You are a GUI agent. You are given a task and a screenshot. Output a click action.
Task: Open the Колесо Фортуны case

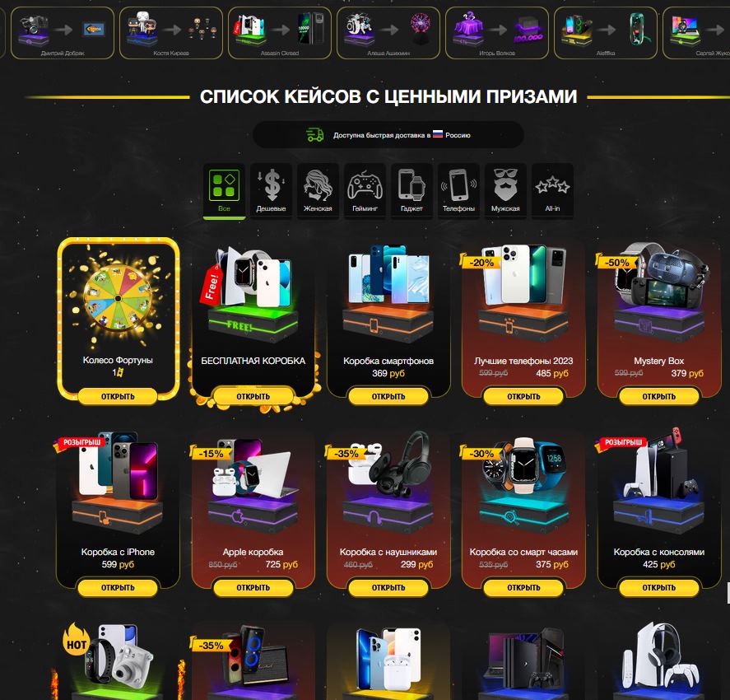coord(118,396)
